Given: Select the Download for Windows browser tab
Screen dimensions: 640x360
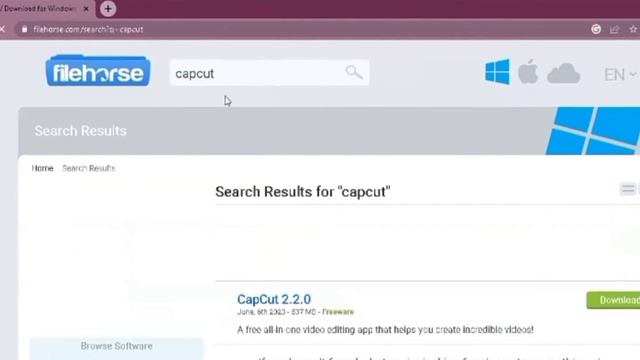Looking at the screenshot, I should 41,9.
